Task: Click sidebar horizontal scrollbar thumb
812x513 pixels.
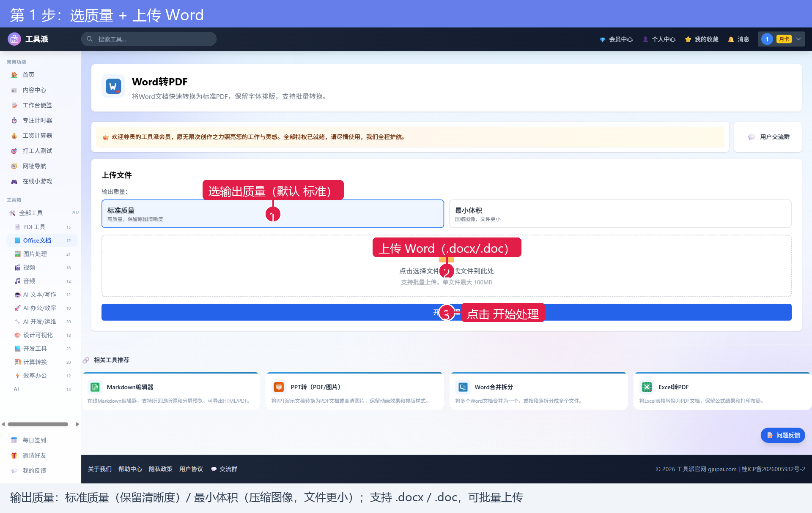Action: pyautogui.click(x=38, y=424)
